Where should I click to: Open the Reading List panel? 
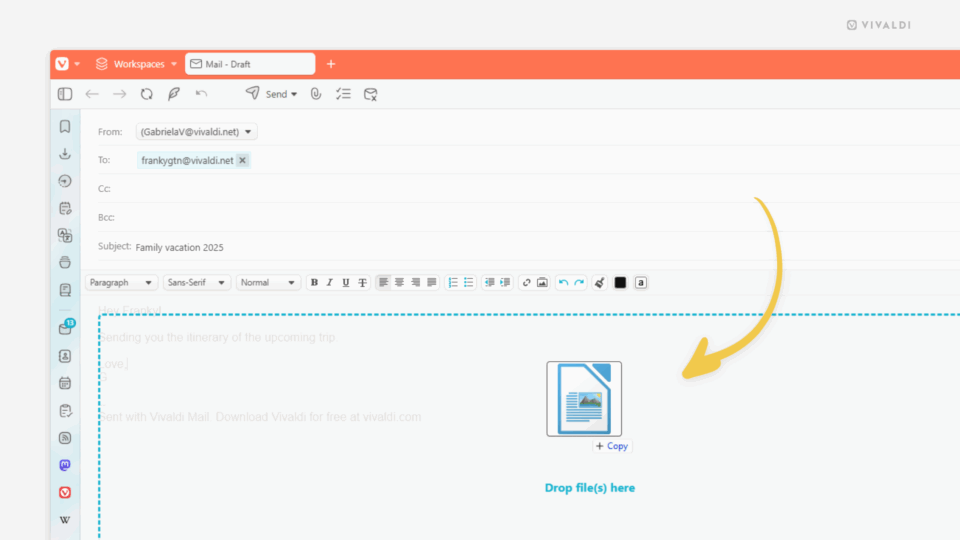coord(65,290)
